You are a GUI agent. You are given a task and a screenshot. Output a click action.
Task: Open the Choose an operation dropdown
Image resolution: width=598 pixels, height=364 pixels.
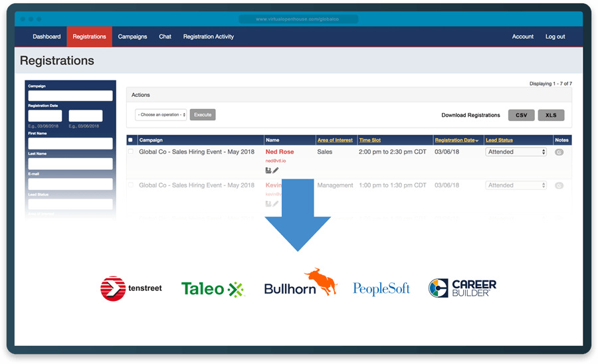[161, 115]
